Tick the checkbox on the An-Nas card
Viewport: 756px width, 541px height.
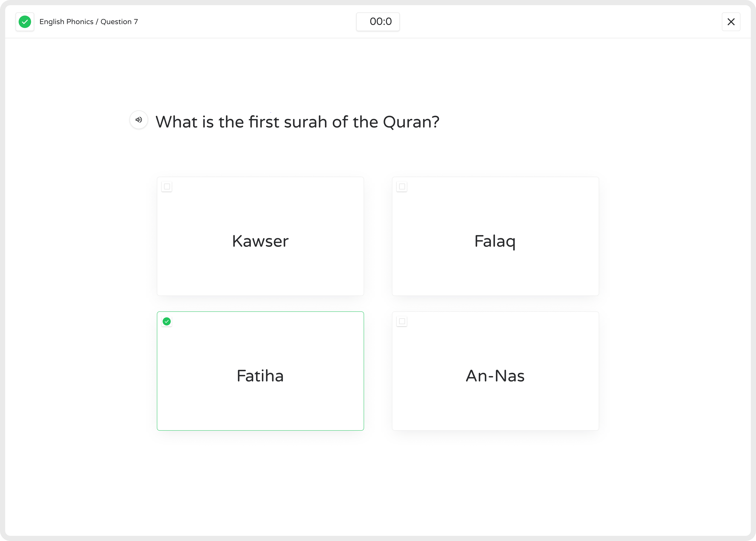point(402,321)
